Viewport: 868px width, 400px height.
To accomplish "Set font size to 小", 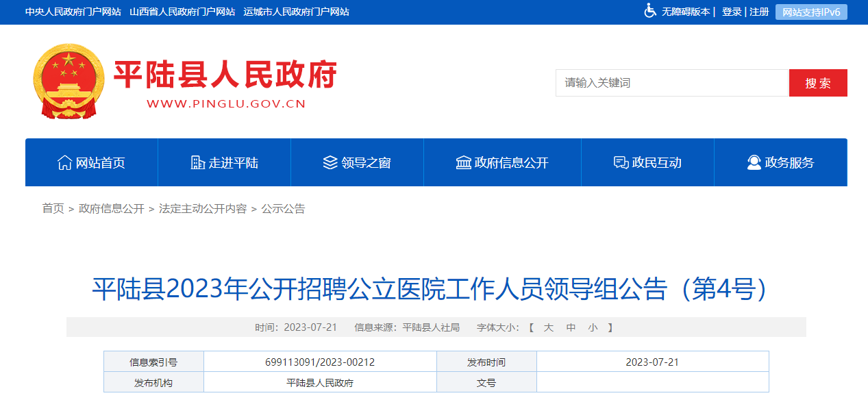I will point(593,327).
